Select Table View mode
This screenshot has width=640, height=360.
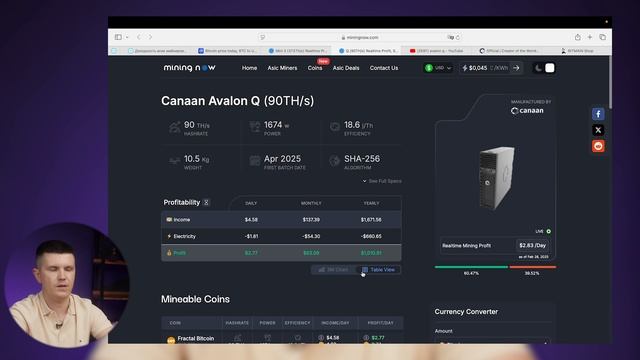pyautogui.click(x=378, y=270)
